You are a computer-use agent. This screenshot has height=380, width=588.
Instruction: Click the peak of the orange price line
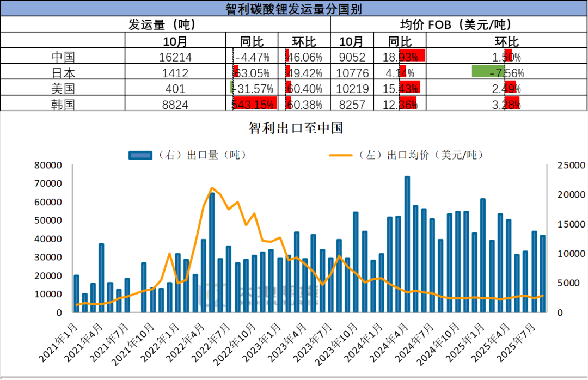tap(212, 188)
